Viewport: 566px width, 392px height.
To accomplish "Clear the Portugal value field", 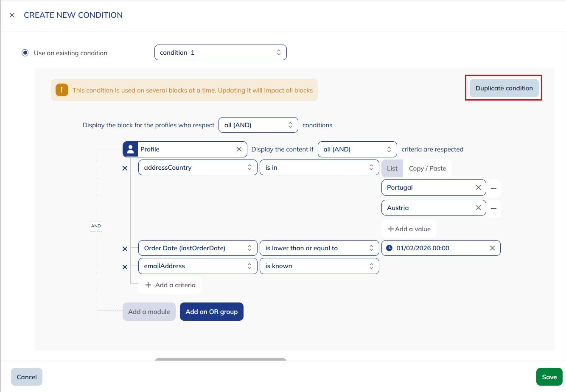I will pyautogui.click(x=478, y=188).
